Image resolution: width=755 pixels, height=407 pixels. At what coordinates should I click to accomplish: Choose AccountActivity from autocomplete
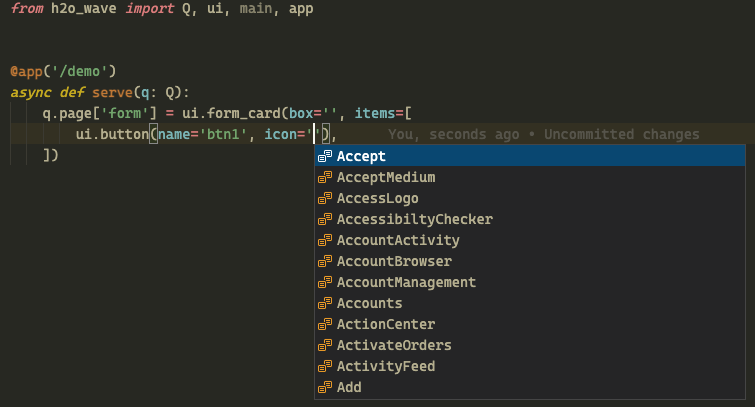coord(530,240)
